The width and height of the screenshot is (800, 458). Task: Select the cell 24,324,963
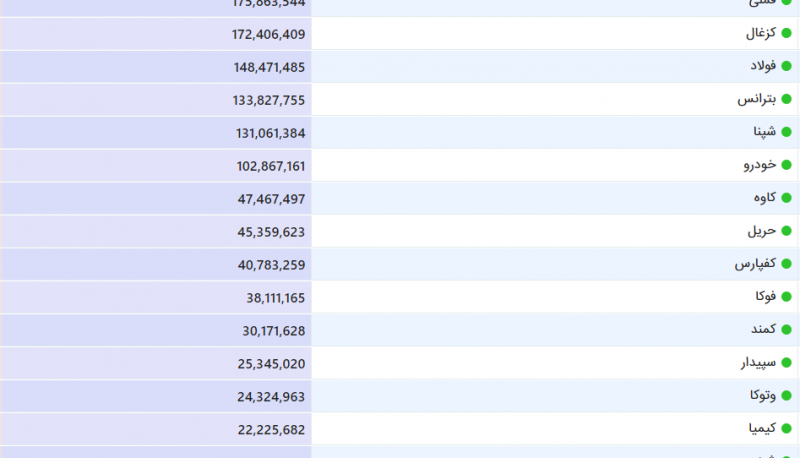(271, 397)
